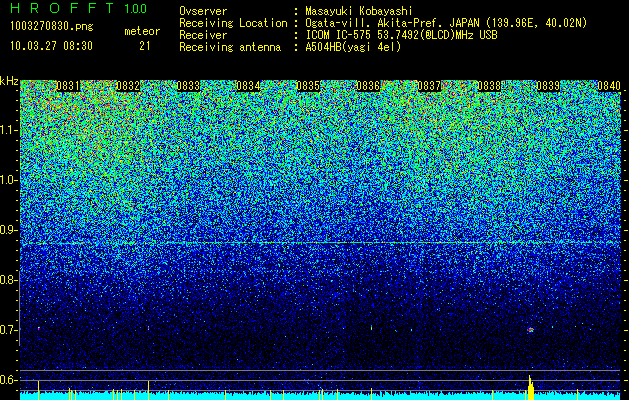Select the file name 1003270830.png
The width and height of the screenshot is (629, 400).
(52, 26)
